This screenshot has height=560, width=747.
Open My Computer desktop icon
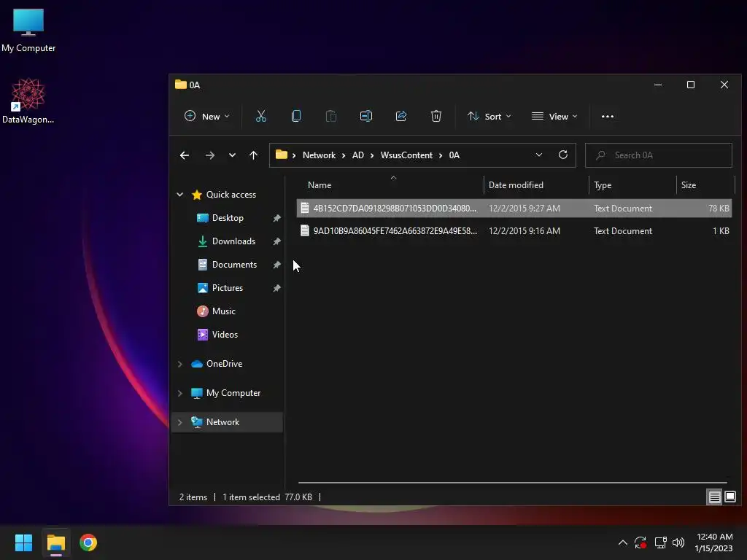click(x=28, y=31)
